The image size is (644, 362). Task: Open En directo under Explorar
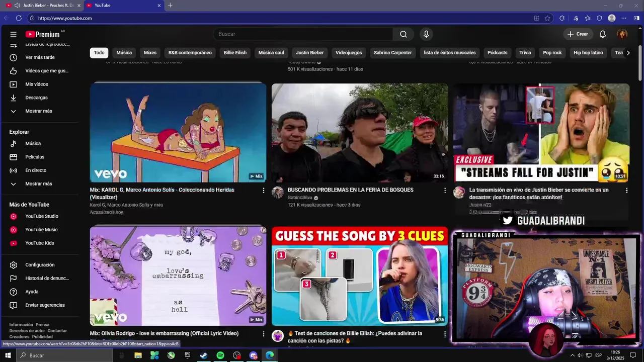coord(39,170)
